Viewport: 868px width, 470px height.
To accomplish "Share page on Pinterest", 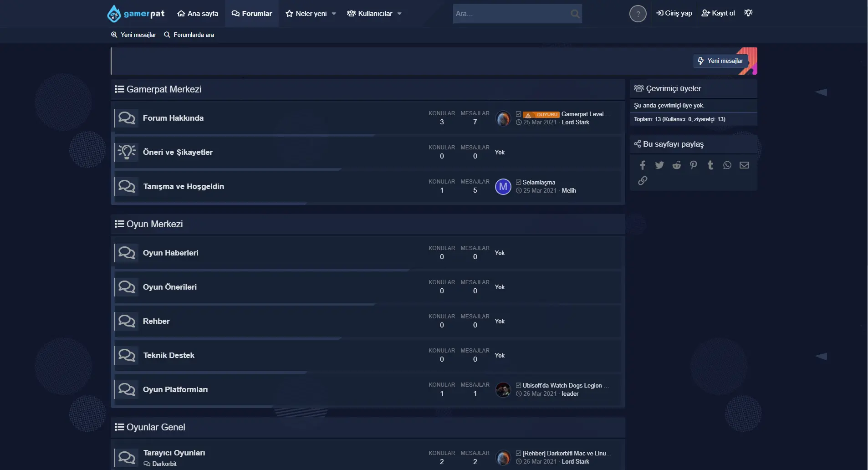I will 693,165.
